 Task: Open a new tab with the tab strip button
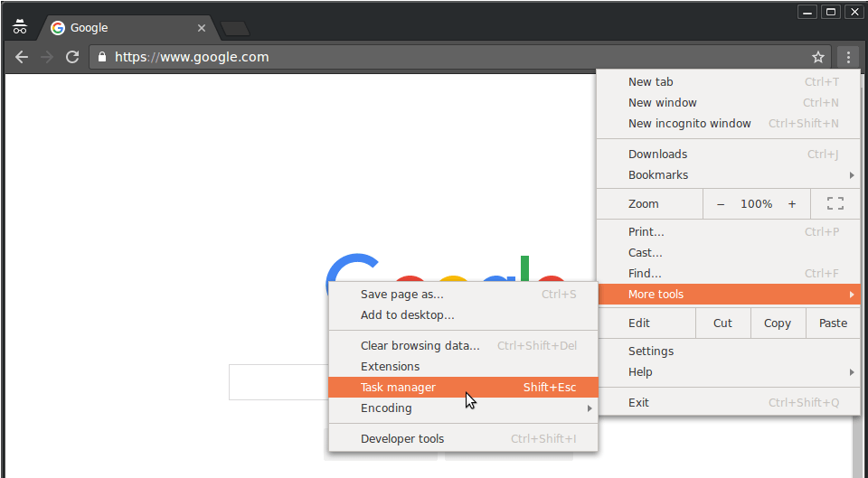click(235, 28)
